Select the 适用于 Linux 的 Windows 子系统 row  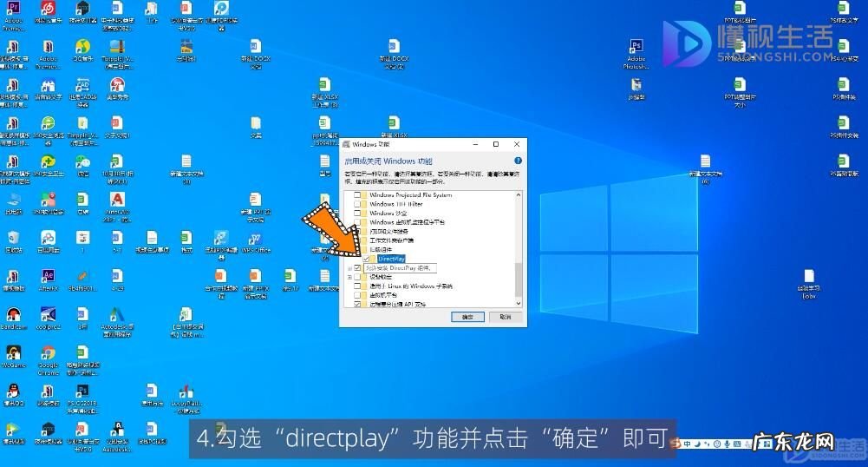click(410, 286)
